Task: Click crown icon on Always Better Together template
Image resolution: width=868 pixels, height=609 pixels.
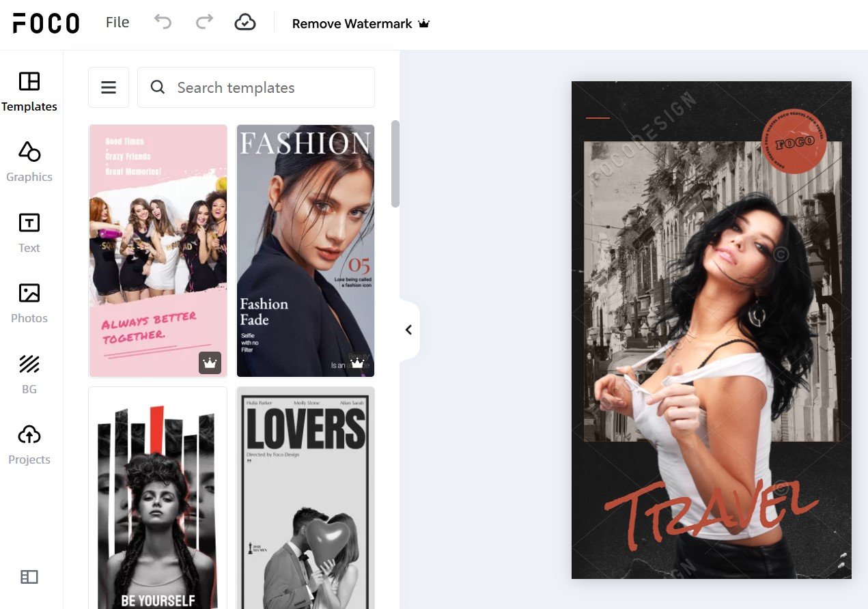Action: [x=210, y=363]
